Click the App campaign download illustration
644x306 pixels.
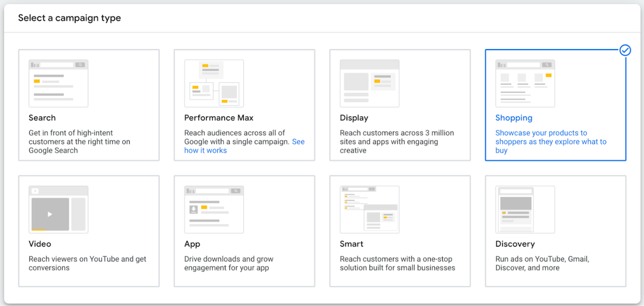pos(214,209)
